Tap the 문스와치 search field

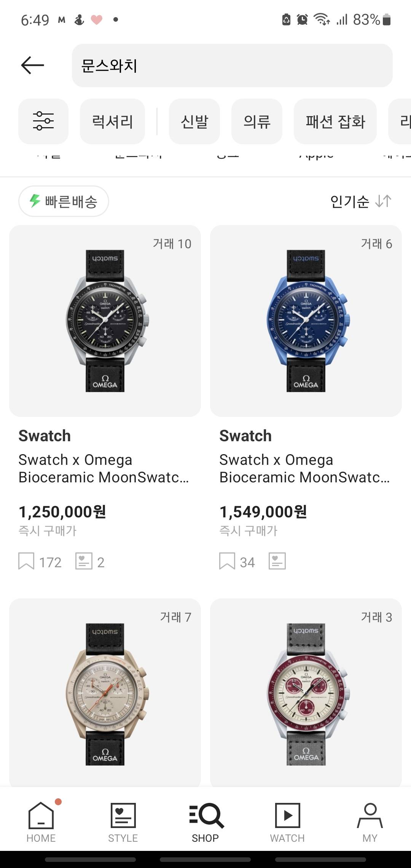[232, 65]
